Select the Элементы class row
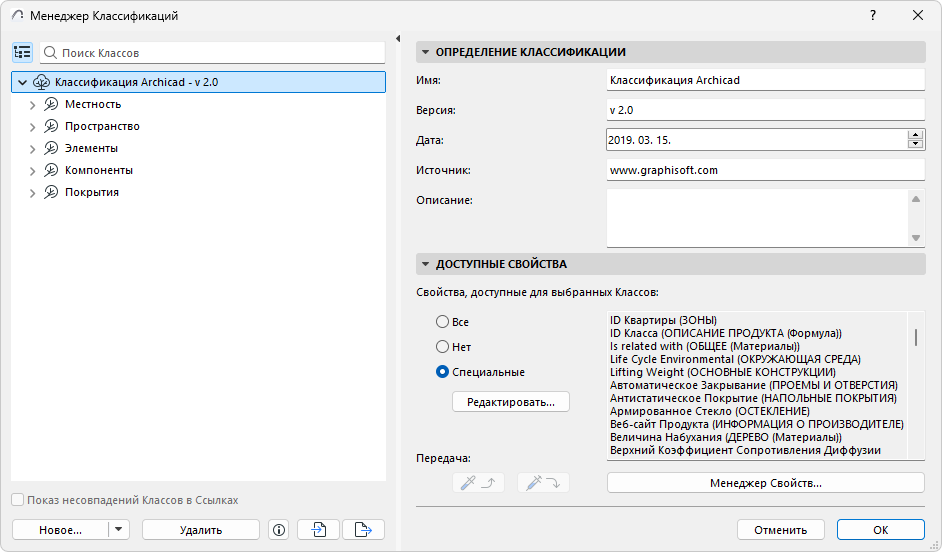942x552 pixels. point(198,148)
